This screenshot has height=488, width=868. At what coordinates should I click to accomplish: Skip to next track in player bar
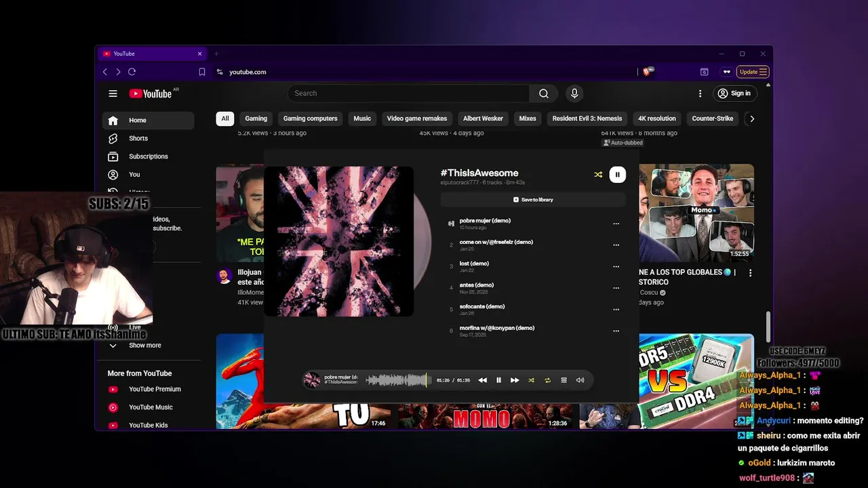tap(515, 380)
